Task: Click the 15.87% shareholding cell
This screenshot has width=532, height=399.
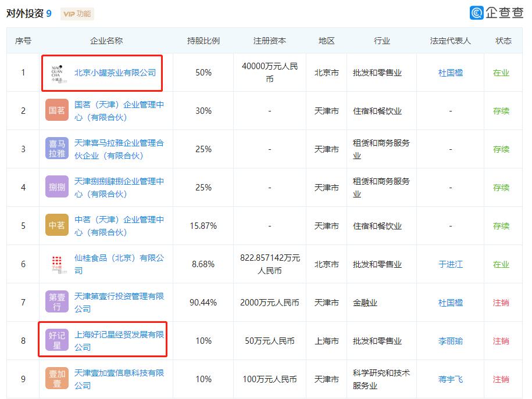Action: click(203, 226)
